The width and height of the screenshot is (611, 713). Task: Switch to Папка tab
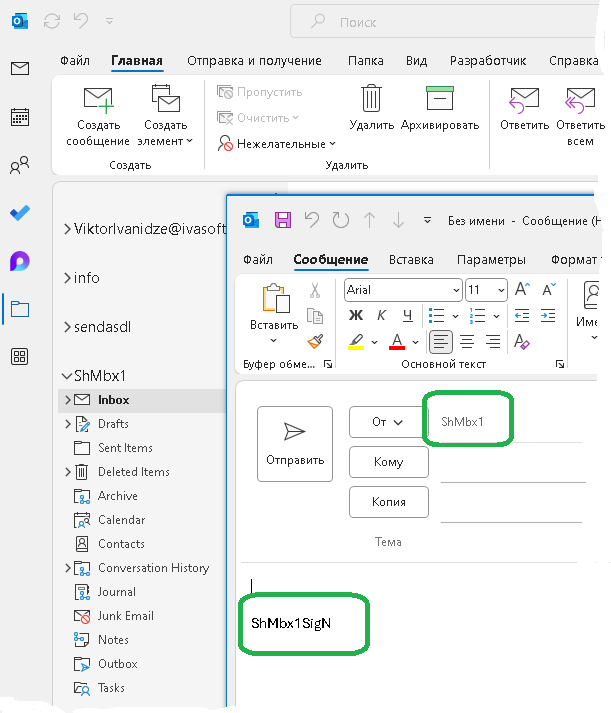366,60
